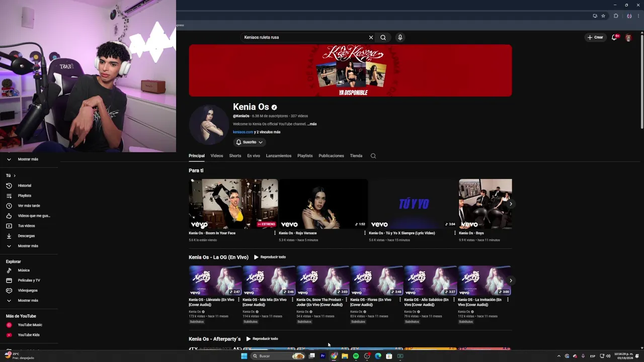Screen dimensions: 644x362
Task: Open File Explorer from the taskbar
Action: pos(345,356)
